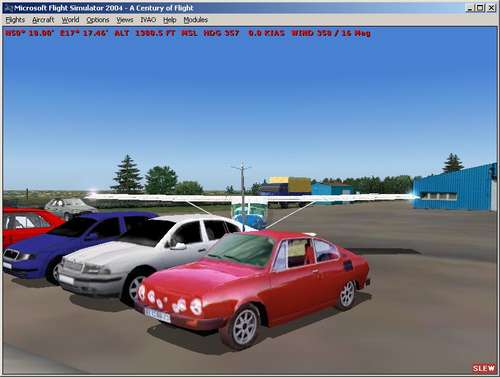The image size is (500, 377).
Task: Click the WIND readout in red text
Action: click(331, 33)
